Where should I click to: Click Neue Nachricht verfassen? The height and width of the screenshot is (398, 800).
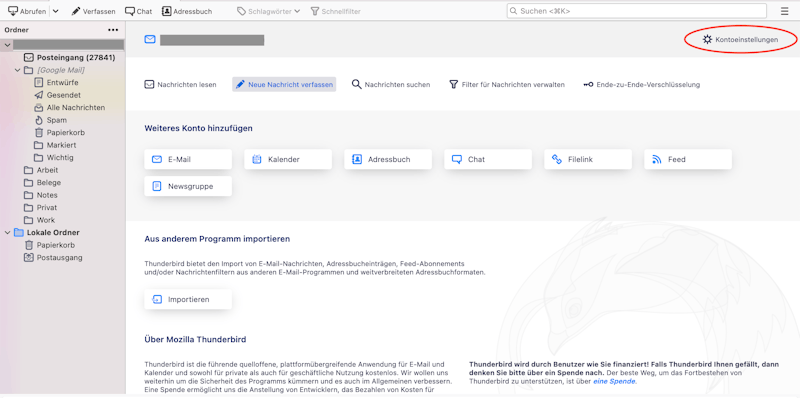(284, 85)
